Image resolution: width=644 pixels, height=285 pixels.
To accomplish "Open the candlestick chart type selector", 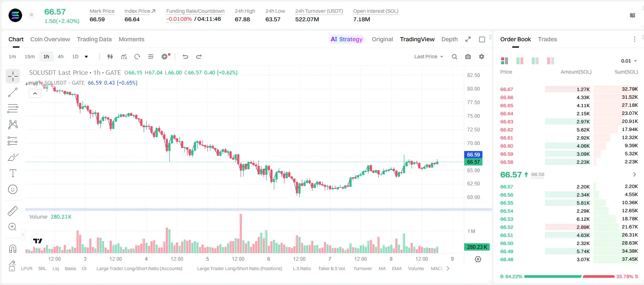I will 110,57.
